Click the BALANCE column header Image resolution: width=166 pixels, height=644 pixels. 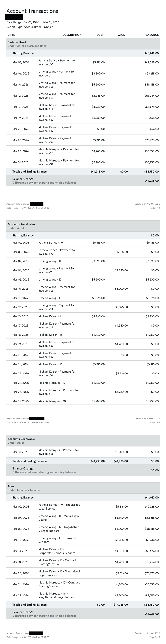[x=152, y=35]
